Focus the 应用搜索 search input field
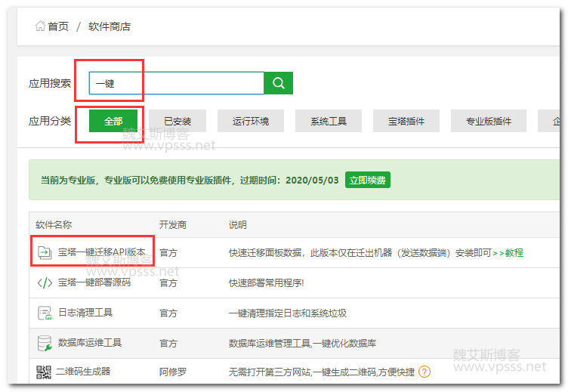The height and width of the screenshot is (392, 568). 176,83
